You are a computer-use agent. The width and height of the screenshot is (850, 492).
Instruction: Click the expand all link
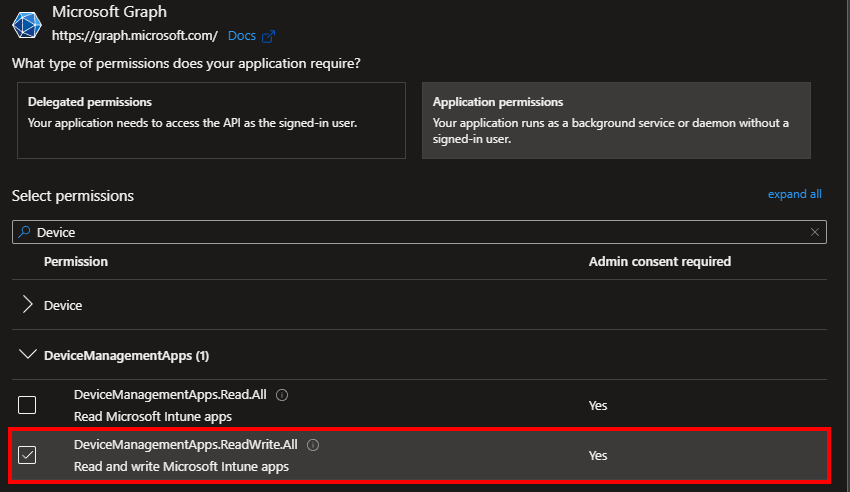pyautogui.click(x=794, y=194)
